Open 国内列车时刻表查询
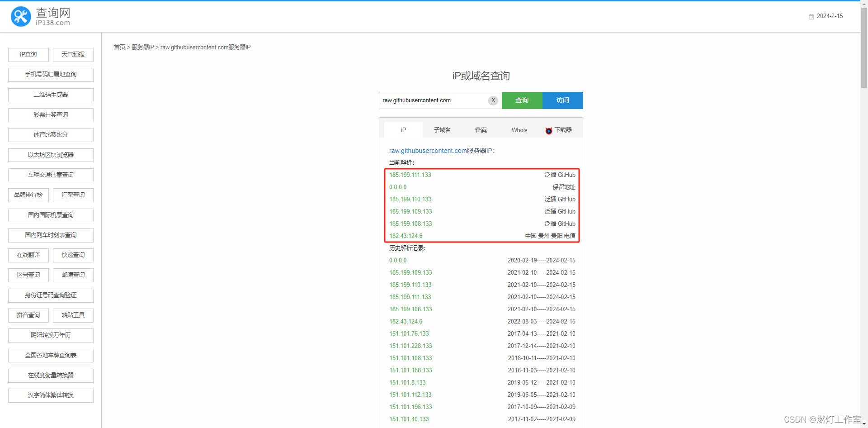Screen dimensions: 868x428 (x=51, y=235)
